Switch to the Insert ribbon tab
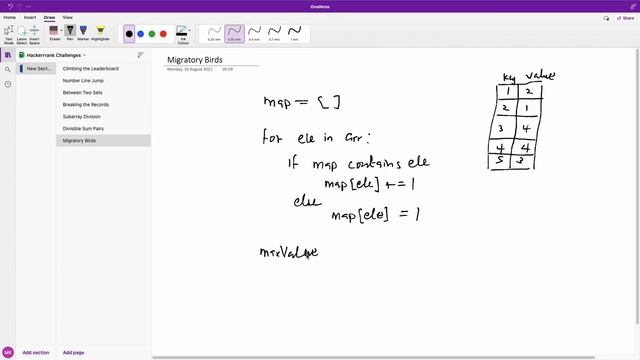 (x=30, y=18)
